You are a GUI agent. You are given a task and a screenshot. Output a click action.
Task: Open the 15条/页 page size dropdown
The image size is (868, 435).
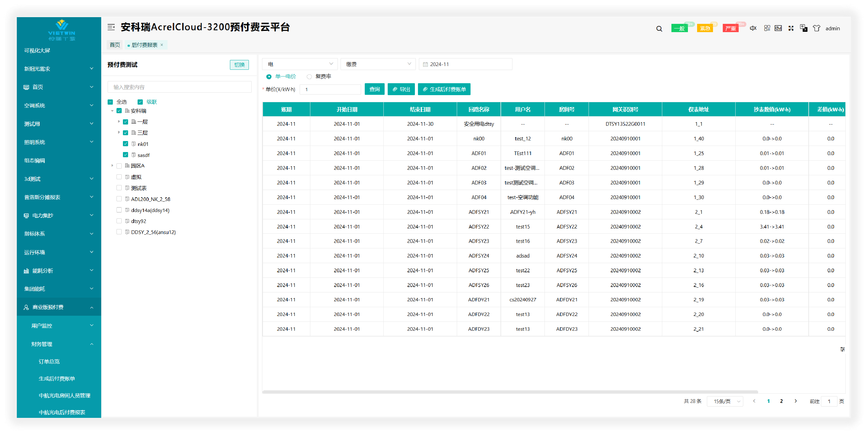tap(725, 401)
